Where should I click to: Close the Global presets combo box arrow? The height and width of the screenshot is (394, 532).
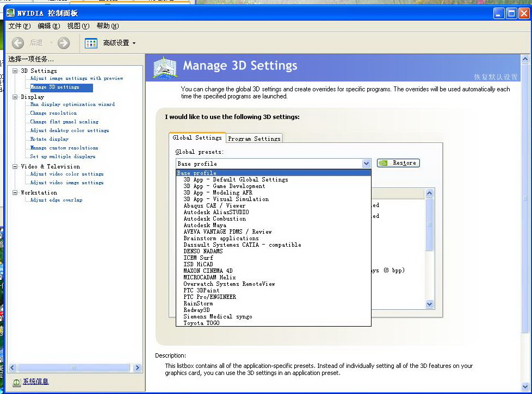point(366,164)
